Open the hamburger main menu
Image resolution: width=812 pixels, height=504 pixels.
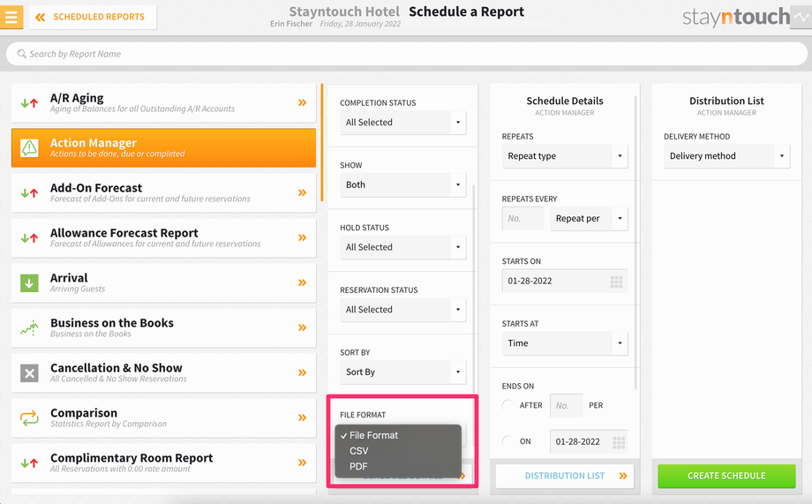pos(11,17)
